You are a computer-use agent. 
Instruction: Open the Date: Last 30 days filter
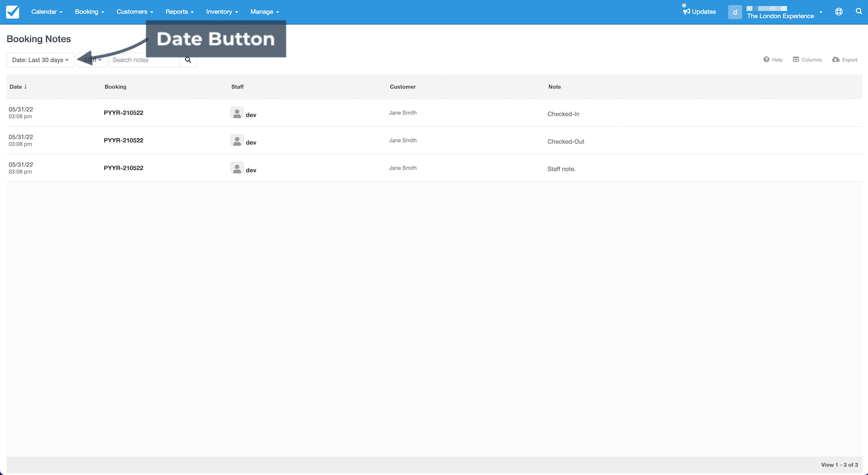click(41, 60)
